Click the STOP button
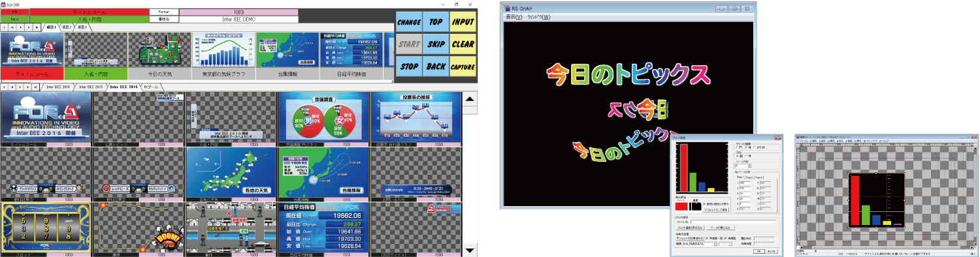980x257 pixels. 409,67
